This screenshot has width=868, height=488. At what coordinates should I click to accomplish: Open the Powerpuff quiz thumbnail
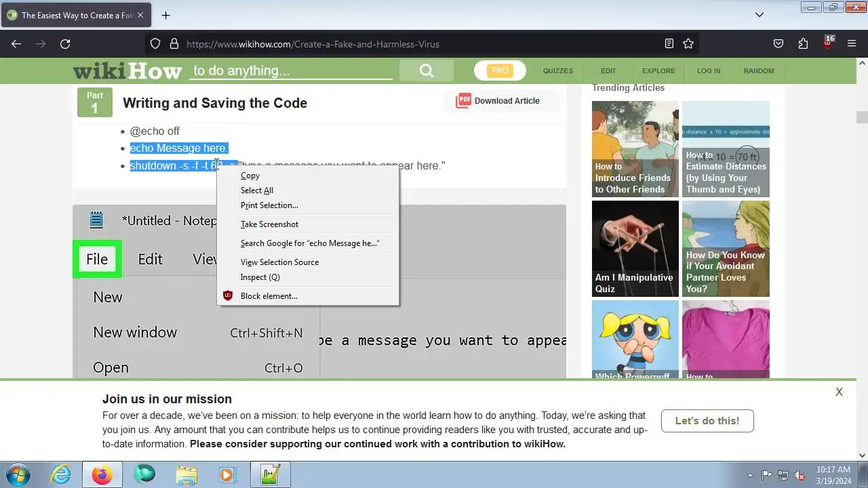[x=635, y=340]
